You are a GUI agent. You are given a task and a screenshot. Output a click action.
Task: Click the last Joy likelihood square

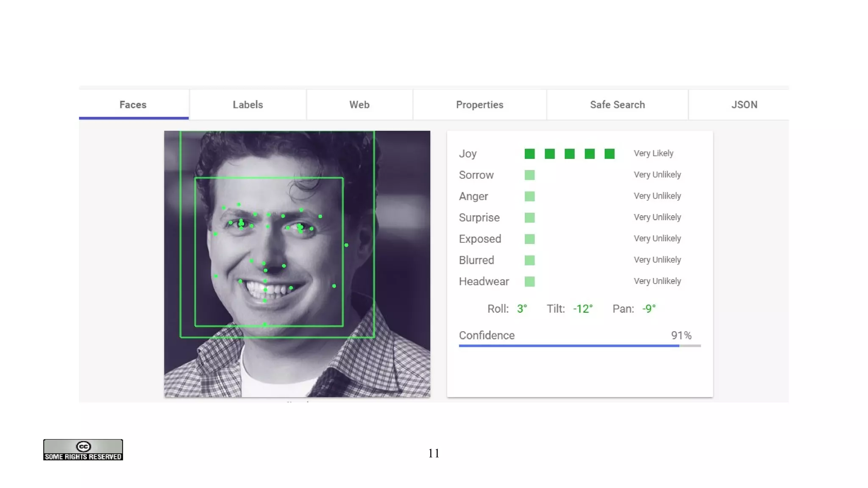point(609,154)
